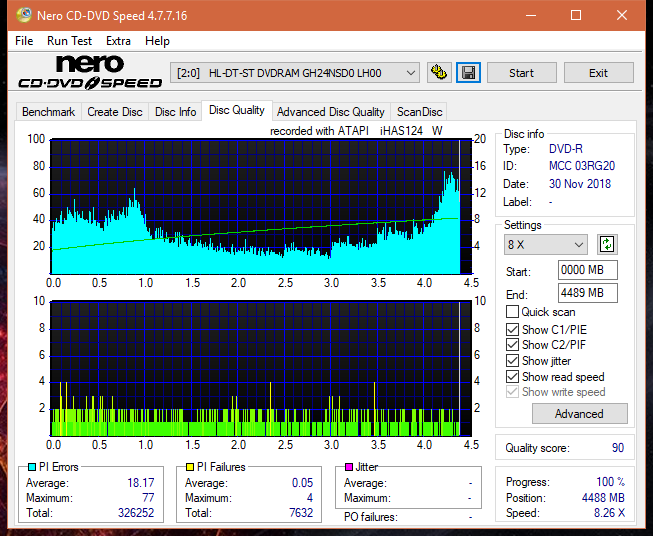This screenshot has width=653, height=536.
Task: Click the save floppy disk icon
Action: point(469,73)
